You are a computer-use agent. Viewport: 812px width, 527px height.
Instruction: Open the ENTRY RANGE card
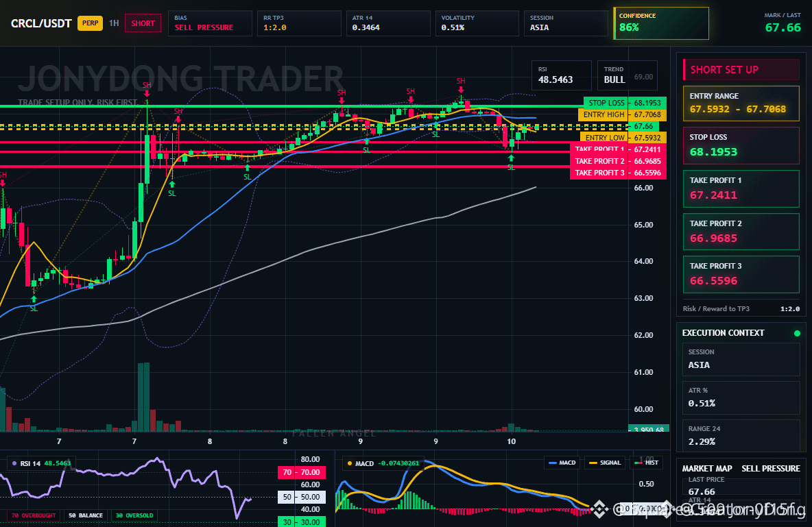741,103
